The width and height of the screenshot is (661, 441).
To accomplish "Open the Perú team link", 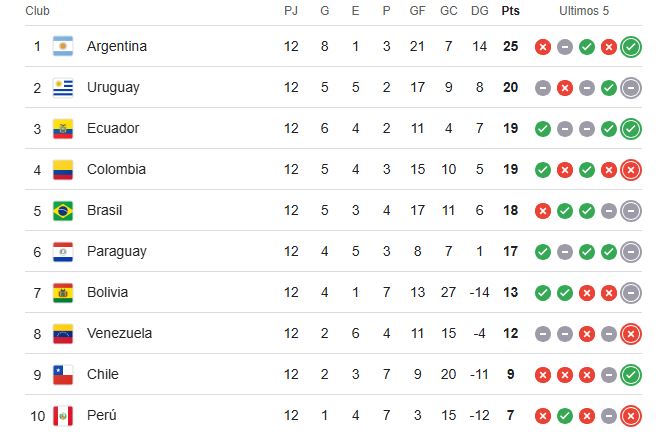I will [x=102, y=415].
